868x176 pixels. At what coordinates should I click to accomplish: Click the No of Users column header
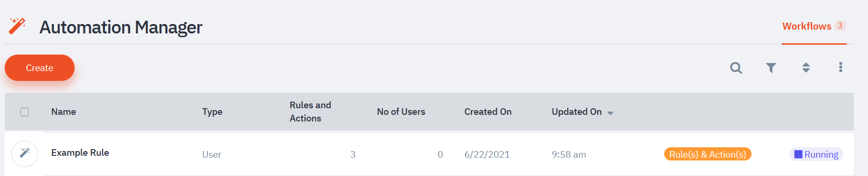tap(401, 112)
